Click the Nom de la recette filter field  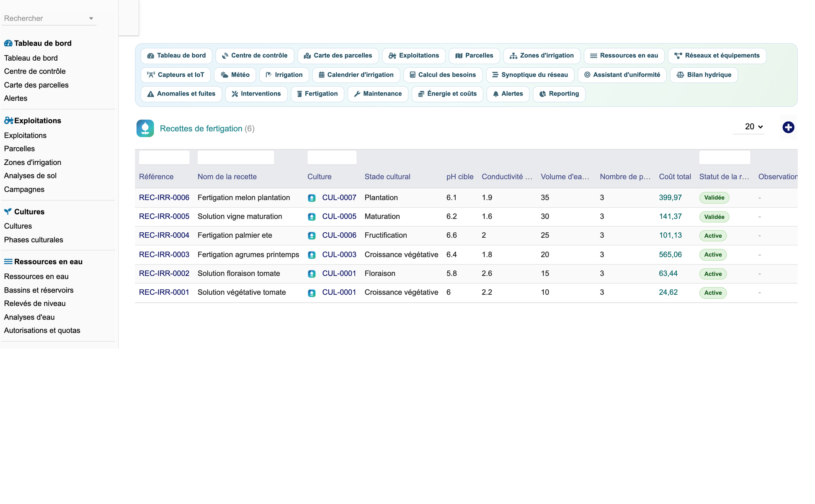click(236, 158)
